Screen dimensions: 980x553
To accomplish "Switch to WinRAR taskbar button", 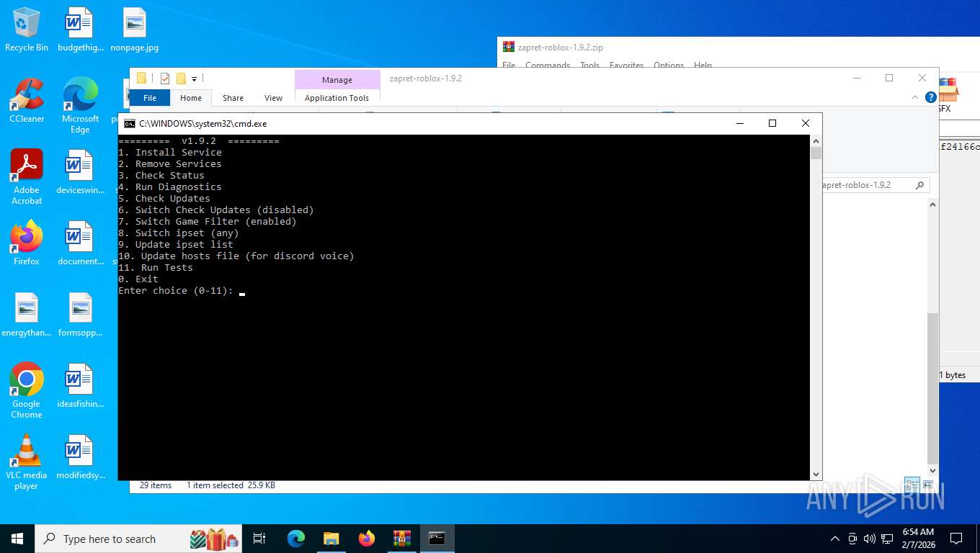I will pos(402,539).
